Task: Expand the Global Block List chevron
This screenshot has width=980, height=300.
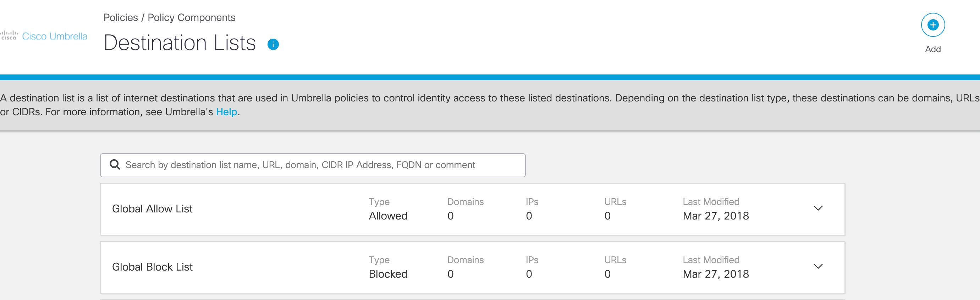Action: [818, 267]
